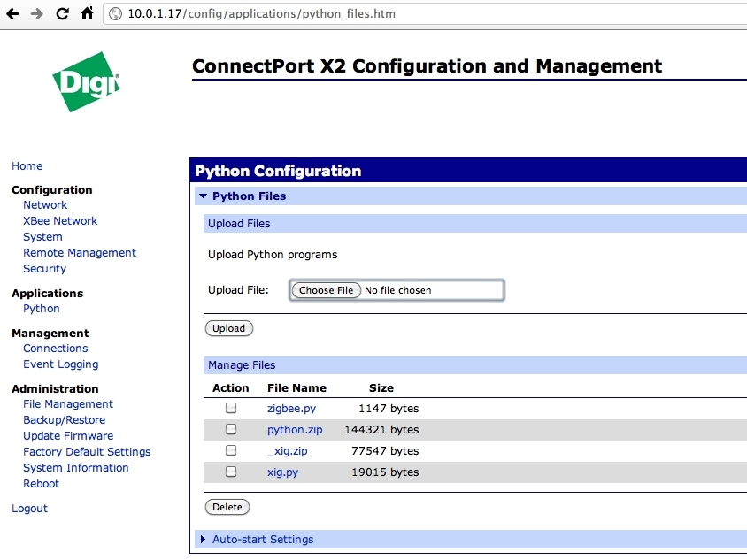Screen dimensions: 747x560
Task: Open XBee Network configuration
Action: [60, 221]
